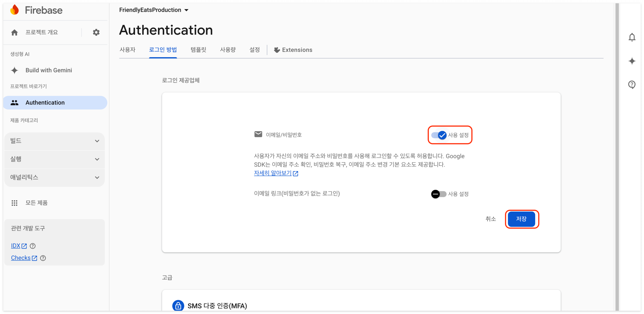Switch to the 사용자 tab
This screenshot has height=314, width=644.
[x=127, y=50]
